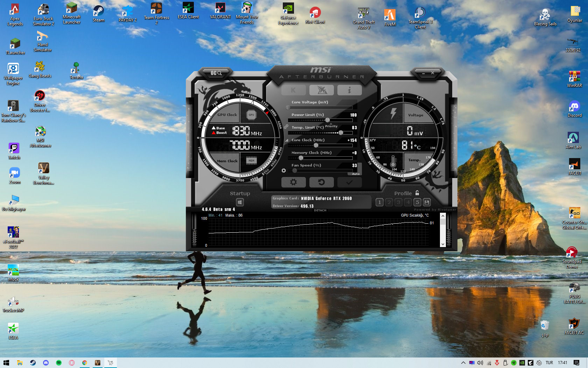Image resolution: width=588 pixels, height=368 pixels.
Task: Open Opera GX from the taskbar
Action: coord(72,363)
